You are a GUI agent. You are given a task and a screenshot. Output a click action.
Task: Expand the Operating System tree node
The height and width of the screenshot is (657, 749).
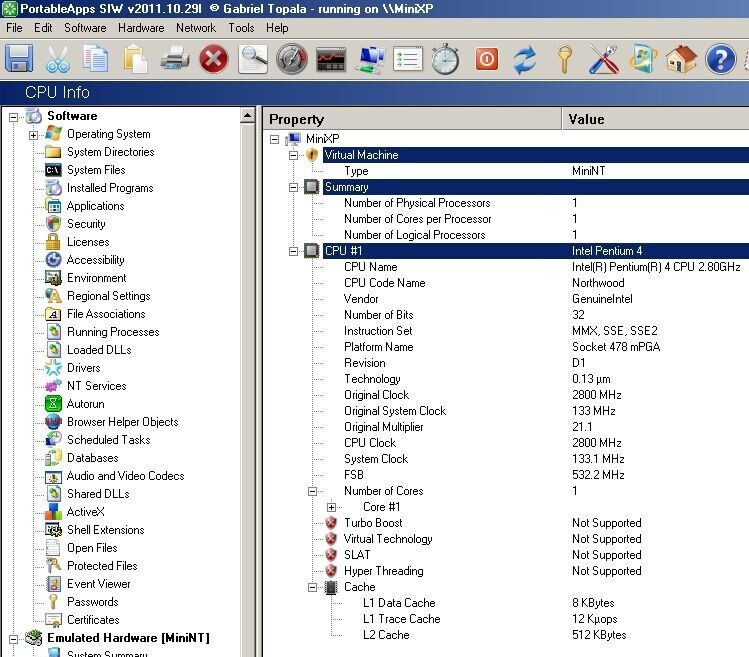pyautogui.click(x=33, y=135)
